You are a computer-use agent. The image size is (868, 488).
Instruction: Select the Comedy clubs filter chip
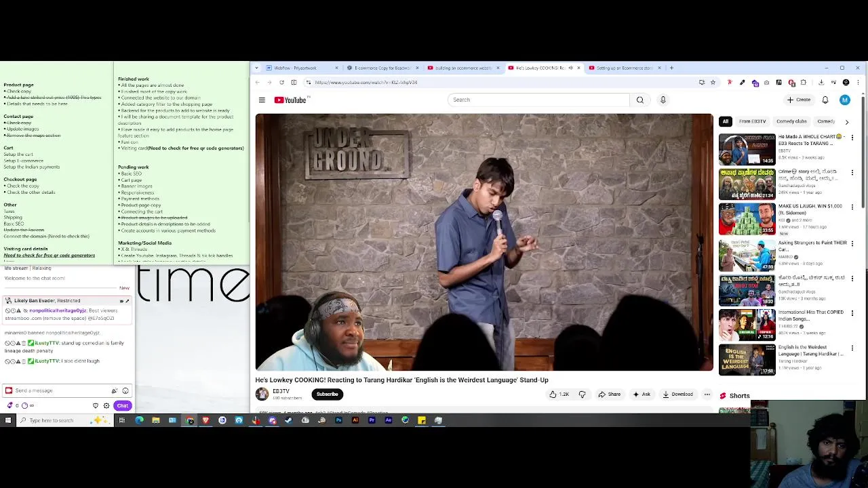click(791, 121)
